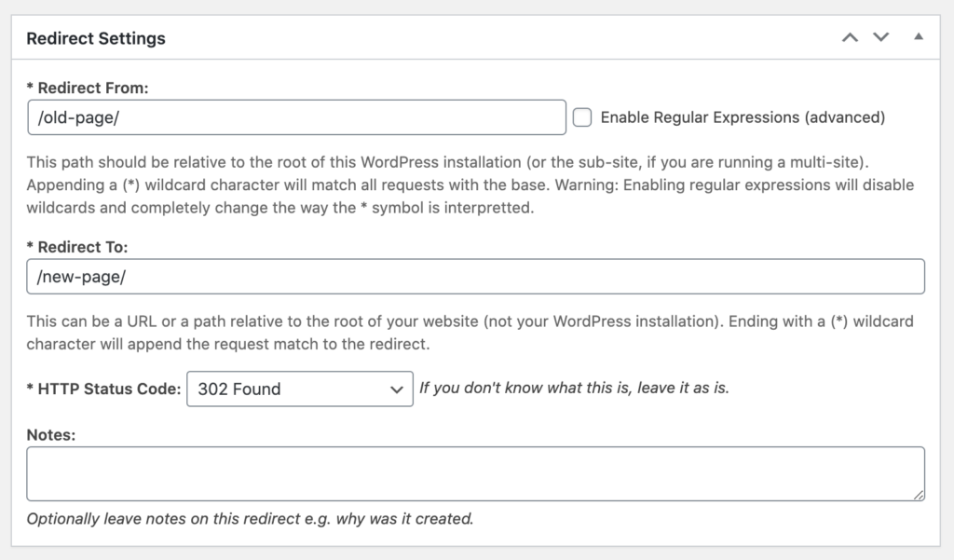The image size is (954, 560).
Task: Collapse the Redirect Settings panel triangle
Action: tap(919, 37)
